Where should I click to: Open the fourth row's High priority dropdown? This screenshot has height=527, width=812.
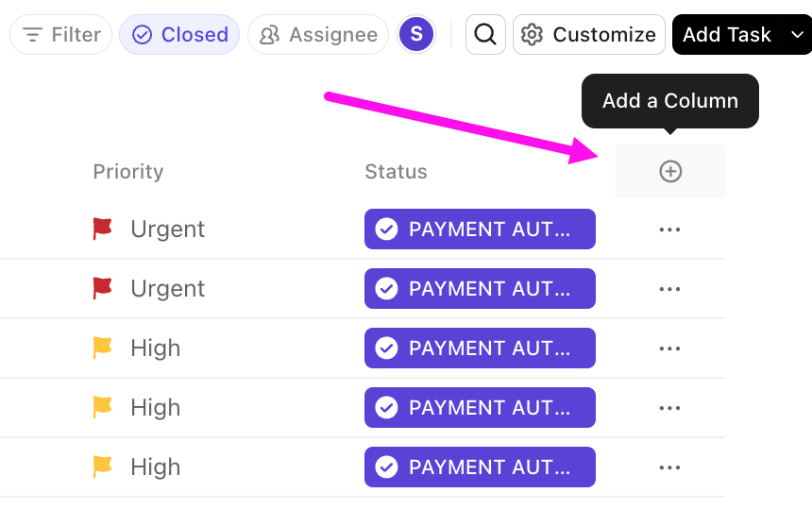pos(155,407)
